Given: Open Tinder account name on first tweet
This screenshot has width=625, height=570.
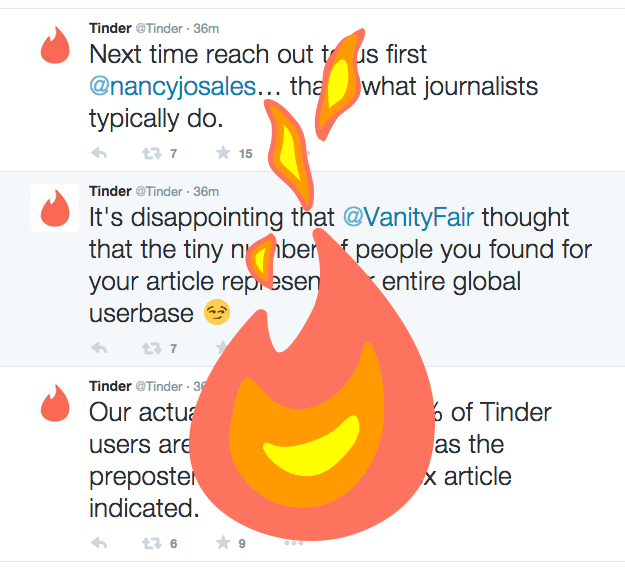Looking at the screenshot, I should 110,28.
